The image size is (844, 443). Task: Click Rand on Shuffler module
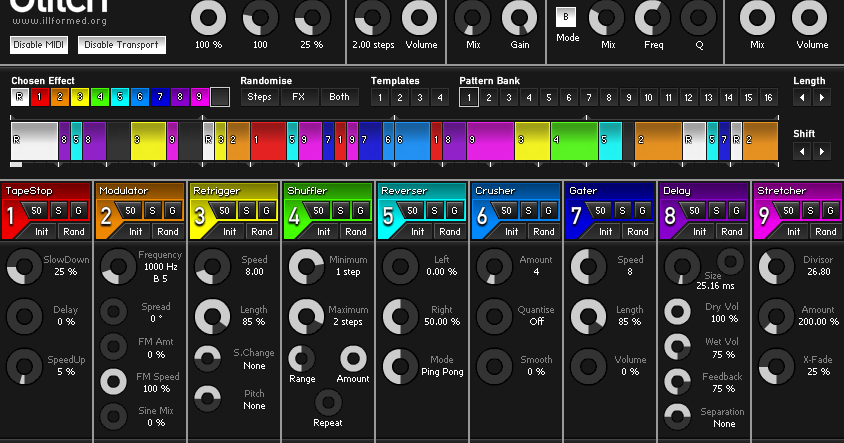coord(356,231)
